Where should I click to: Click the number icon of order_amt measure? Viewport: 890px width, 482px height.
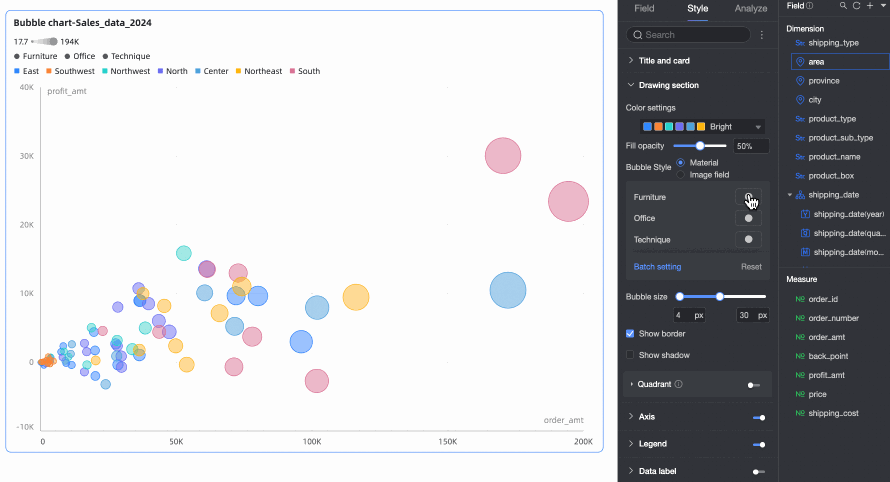coord(800,337)
